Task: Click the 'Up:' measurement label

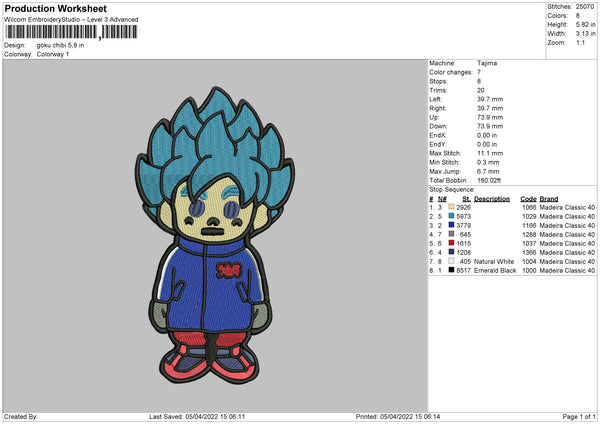Action: tap(434, 117)
